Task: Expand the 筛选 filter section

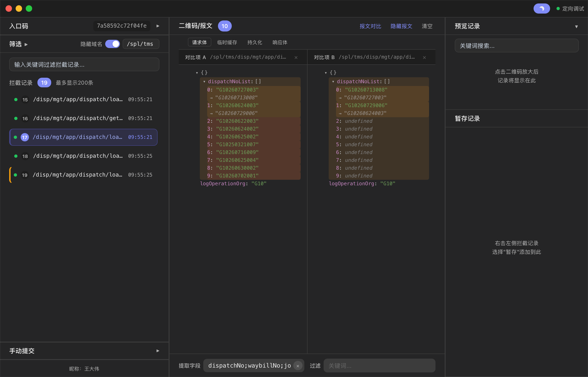Action: (19, 44)
